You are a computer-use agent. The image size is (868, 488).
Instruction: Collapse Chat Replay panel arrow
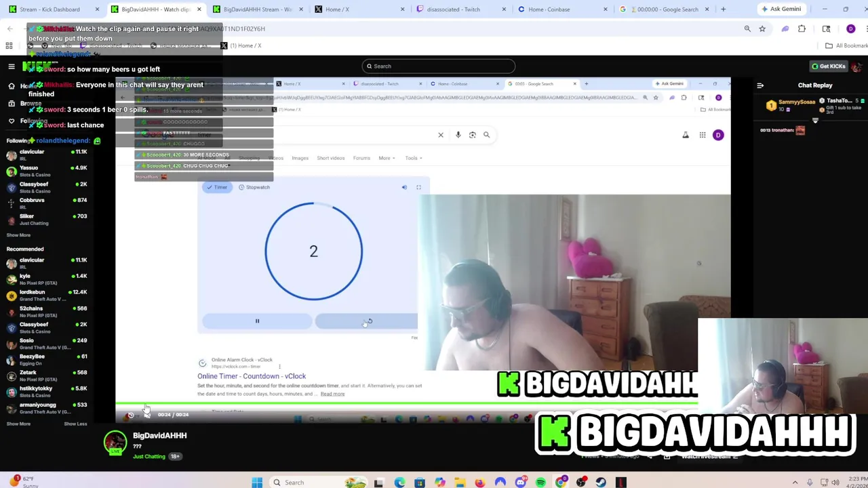pyautogui.click(x=760, y=85)
